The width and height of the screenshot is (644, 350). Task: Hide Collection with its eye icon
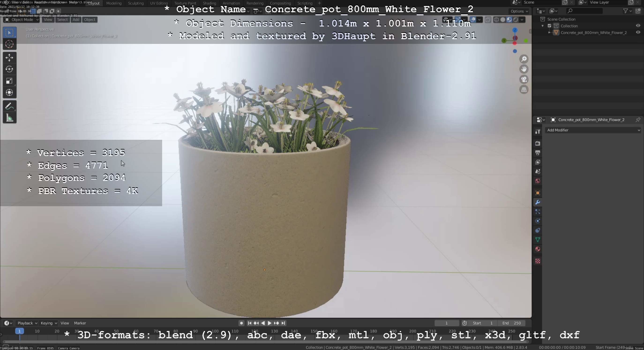pos(638,26)
